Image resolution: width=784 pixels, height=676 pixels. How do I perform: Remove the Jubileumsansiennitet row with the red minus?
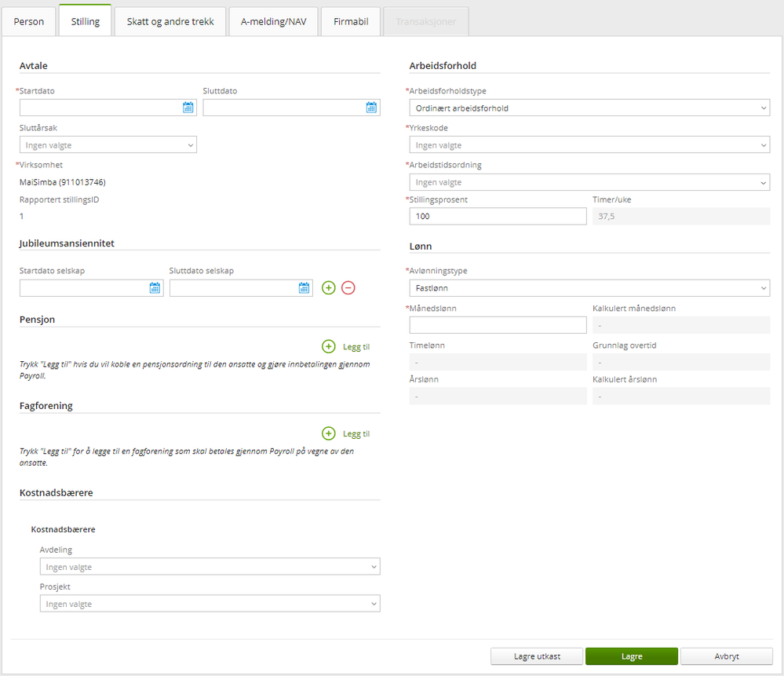(x=348, y=288)
